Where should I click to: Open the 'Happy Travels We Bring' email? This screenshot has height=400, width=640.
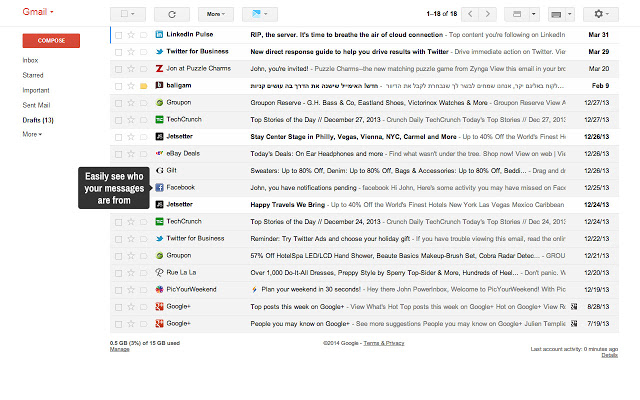(x=364, y=204)
